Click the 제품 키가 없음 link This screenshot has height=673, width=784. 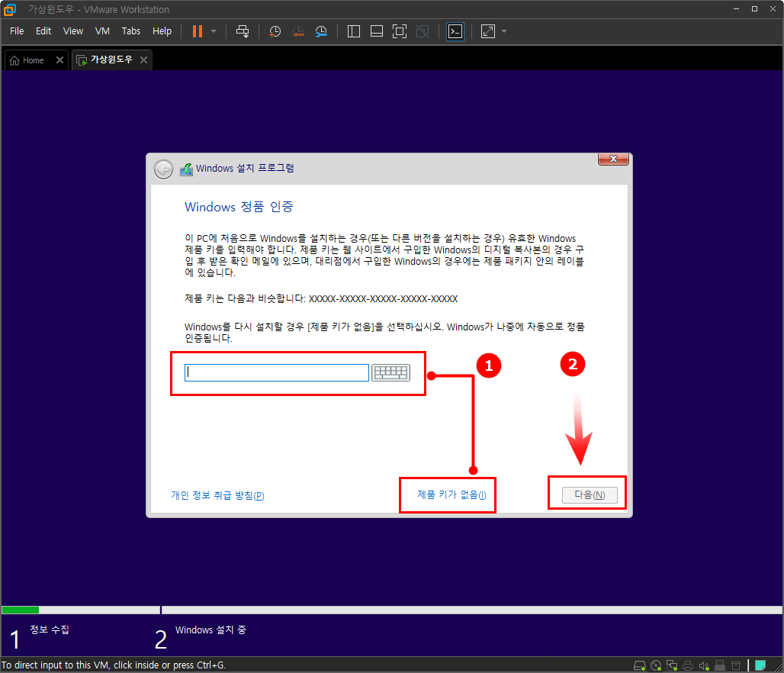(x=451, y=495)
